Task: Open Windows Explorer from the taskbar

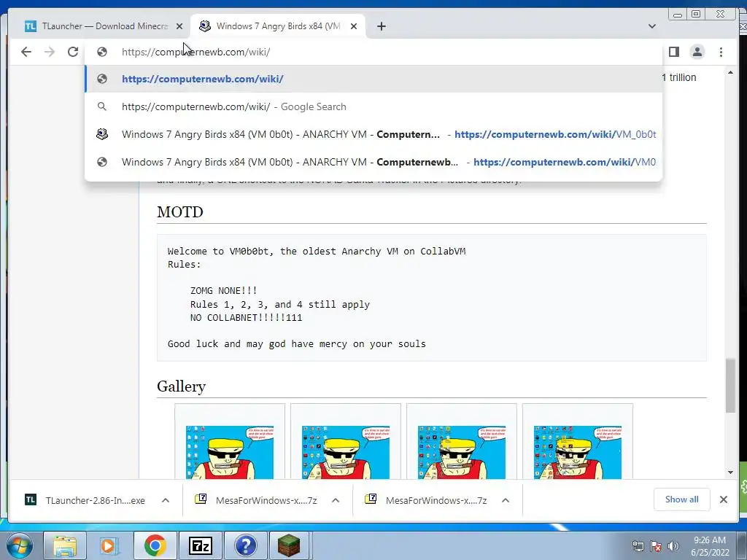Action: (65, 545)
